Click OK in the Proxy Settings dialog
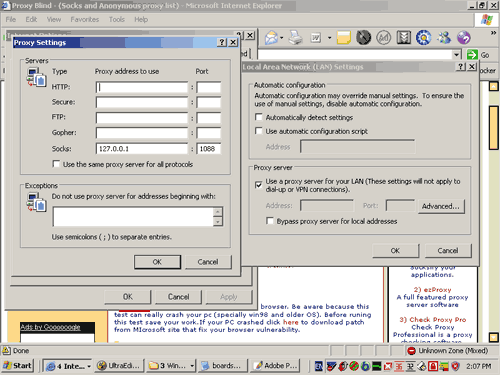Viewport: 500px width, 375px height. point(157,262)
